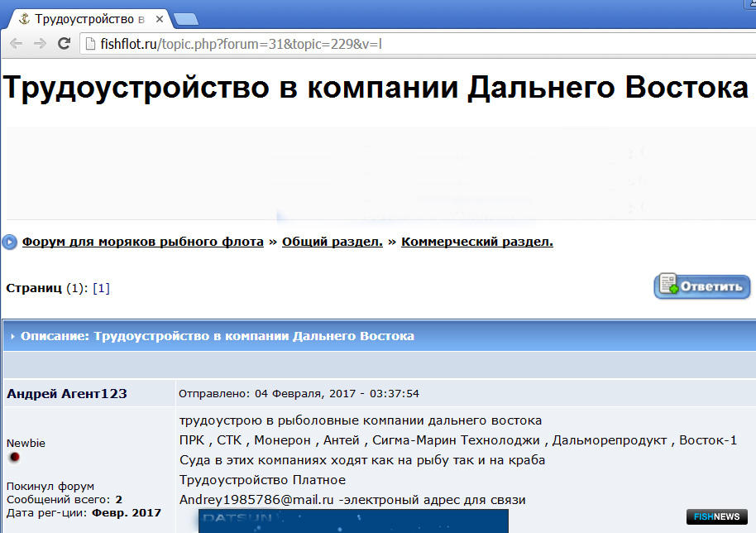Click the Datsun banner image
This screenshot has width=756, height=533.
click(353, 521)
